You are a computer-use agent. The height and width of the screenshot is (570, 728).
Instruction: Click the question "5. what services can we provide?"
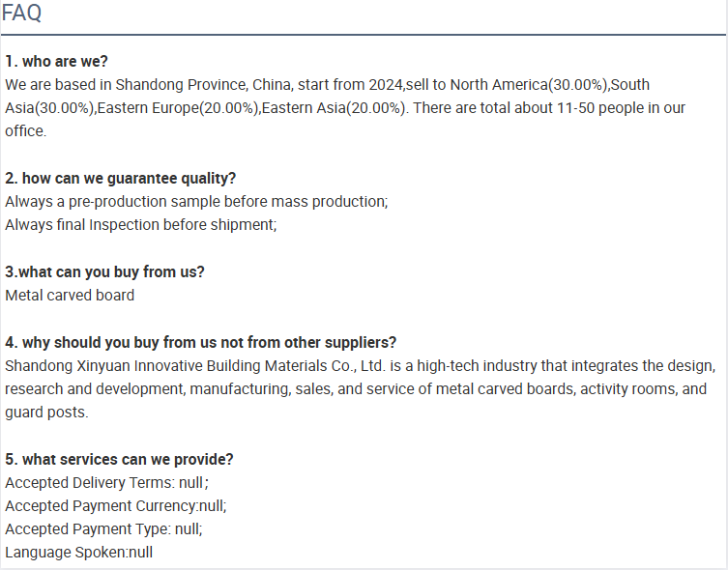(119, 459)
